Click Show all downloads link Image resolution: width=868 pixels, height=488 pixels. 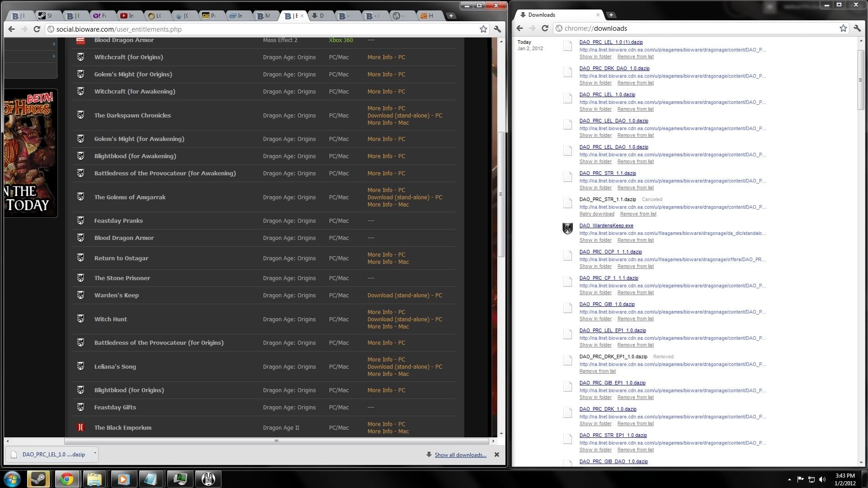tap(460, 455)
